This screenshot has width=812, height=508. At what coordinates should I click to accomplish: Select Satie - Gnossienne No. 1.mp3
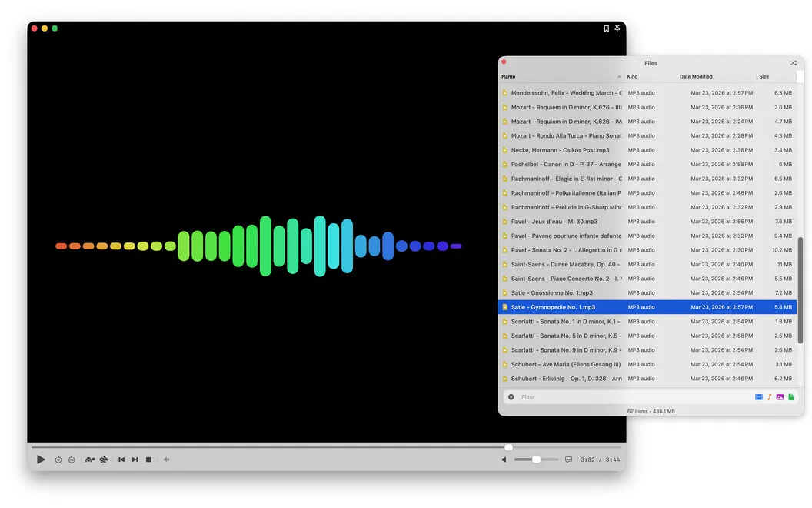point(647,293)
